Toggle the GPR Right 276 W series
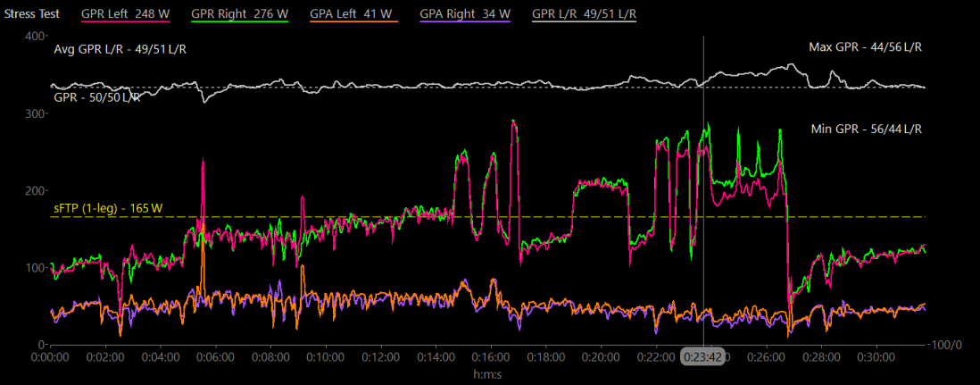Screen dimensions: 980x385 [x=240, y=13]
